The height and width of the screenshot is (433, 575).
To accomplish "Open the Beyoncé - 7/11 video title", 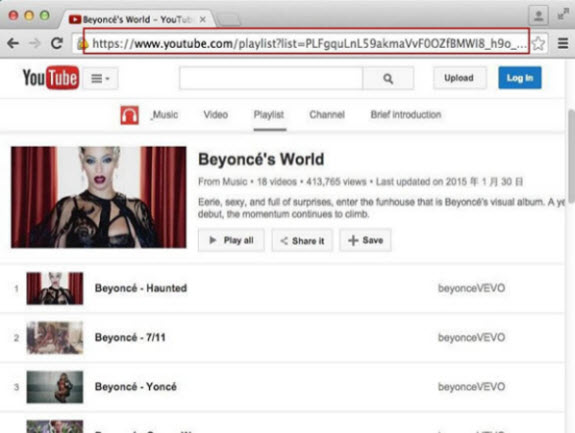I will [130, 337].
